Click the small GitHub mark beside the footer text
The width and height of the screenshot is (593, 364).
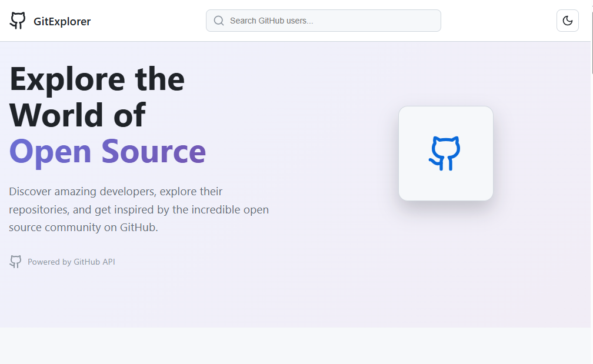tap(15, 262)
